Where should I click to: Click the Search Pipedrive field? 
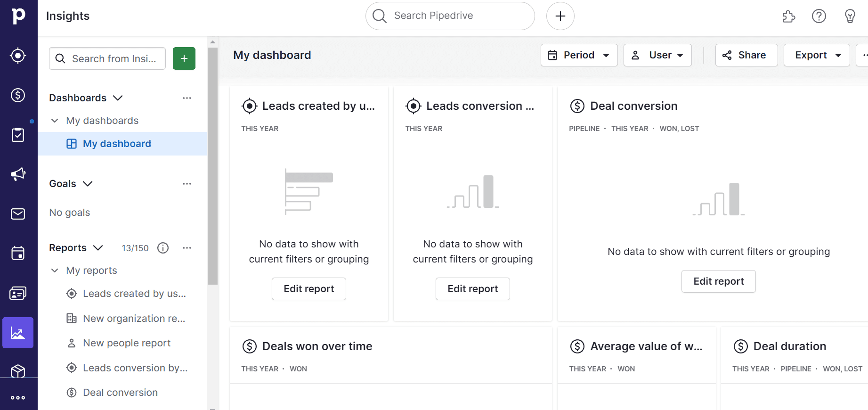(450, 16)
